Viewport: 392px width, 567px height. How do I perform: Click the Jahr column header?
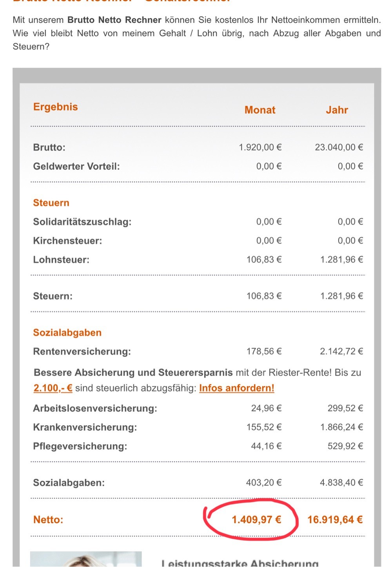coord(337,110)
